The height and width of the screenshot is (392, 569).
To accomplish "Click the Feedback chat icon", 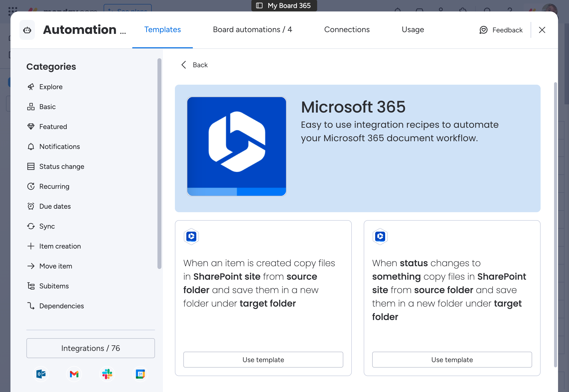I will point(483,29).
